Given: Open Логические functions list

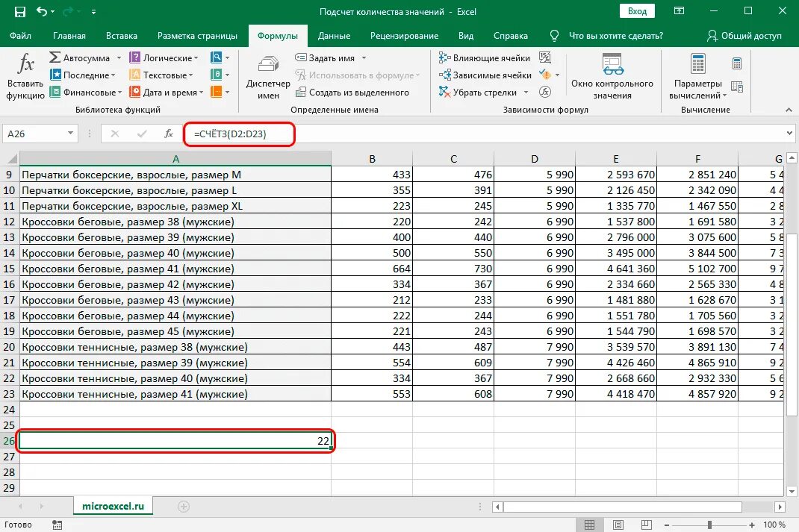Looking at the screenshot, I should (164, 57).
